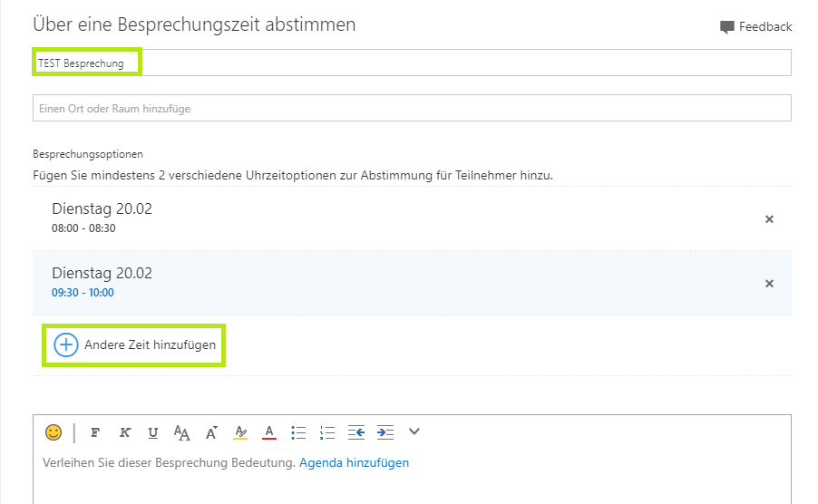This screenshot has height=504, width=818.
Task: Toggle underline formatting
Action: pos(152,432)
